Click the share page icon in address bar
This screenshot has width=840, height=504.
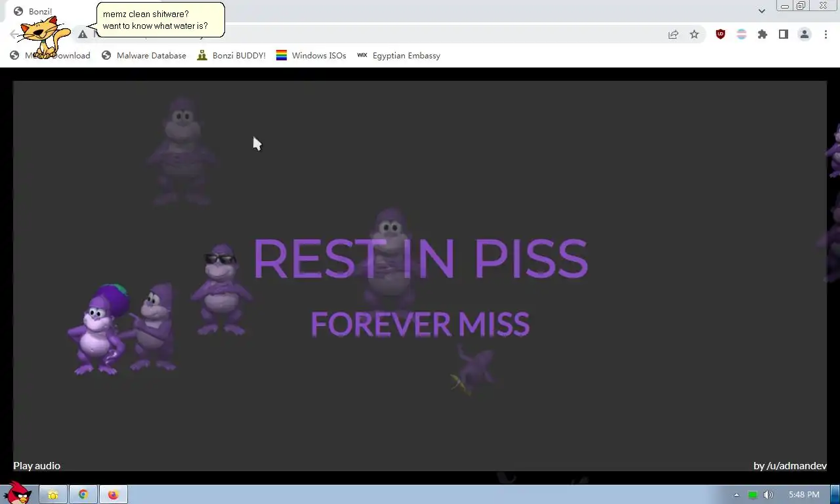pyautogui.click(x=673, y=35)
